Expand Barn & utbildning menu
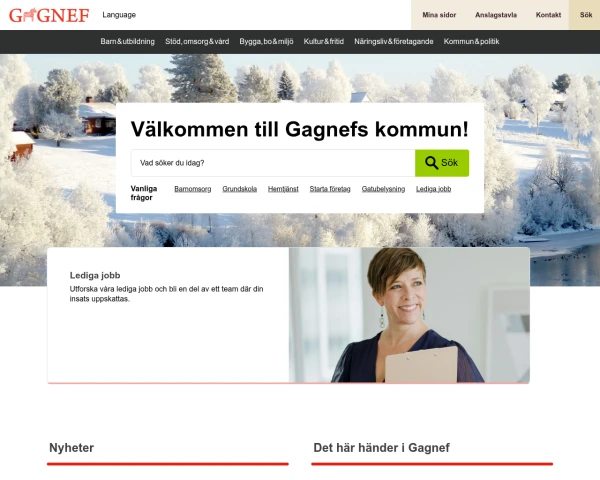Image resolution: width=600 pixels, height=480 pixels. tap(127, 41)
